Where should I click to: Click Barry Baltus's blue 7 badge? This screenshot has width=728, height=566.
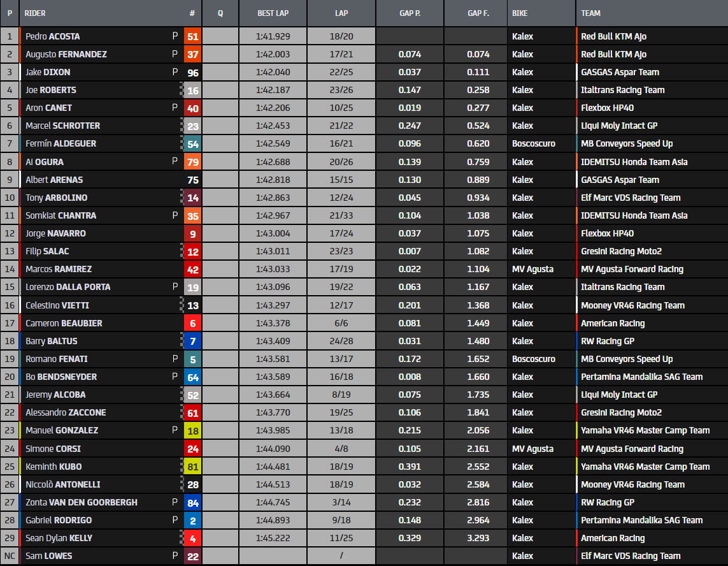192,341
